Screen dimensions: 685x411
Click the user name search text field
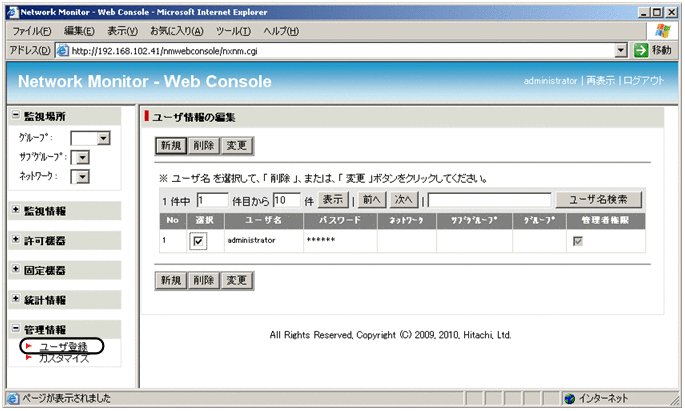coord(490,200)
